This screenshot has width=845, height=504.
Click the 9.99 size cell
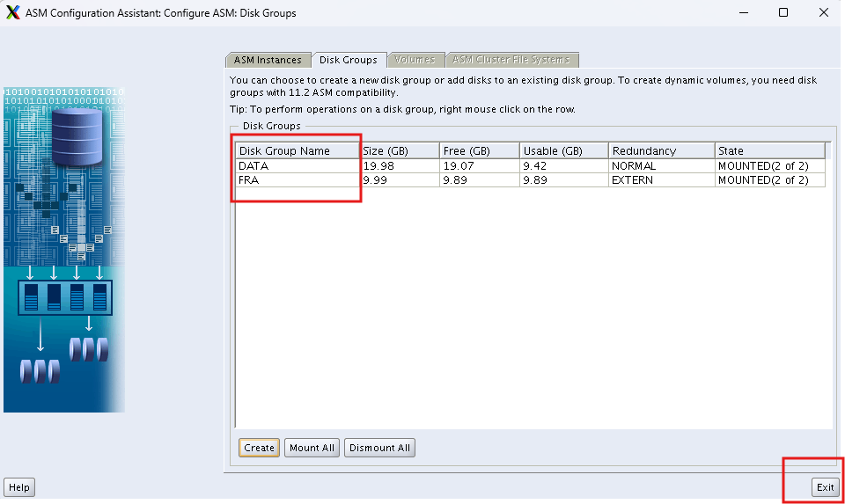400,179
